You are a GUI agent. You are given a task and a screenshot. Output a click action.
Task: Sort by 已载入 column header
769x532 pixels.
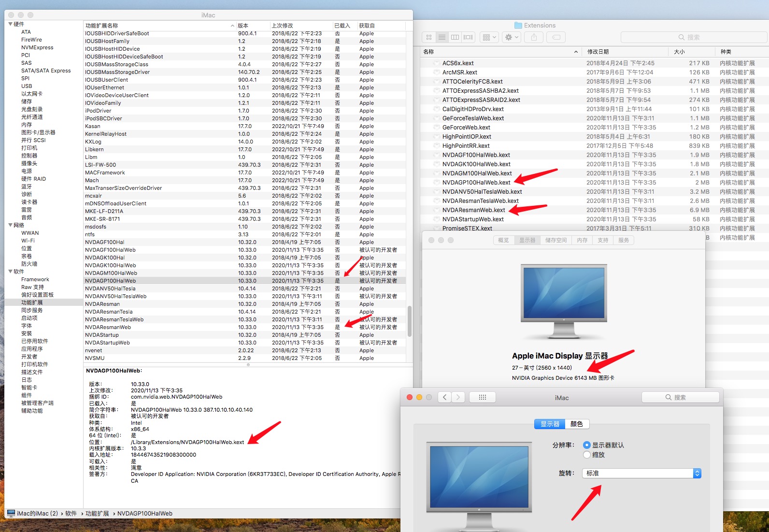click(x=345, y=26)
